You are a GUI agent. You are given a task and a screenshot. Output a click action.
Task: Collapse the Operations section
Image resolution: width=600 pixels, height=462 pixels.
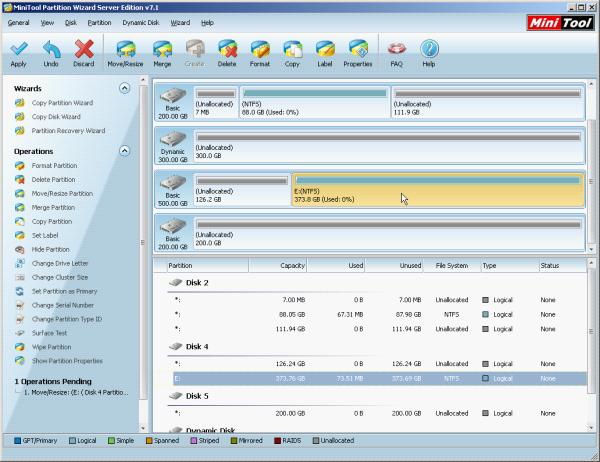[x=124, y=151]
